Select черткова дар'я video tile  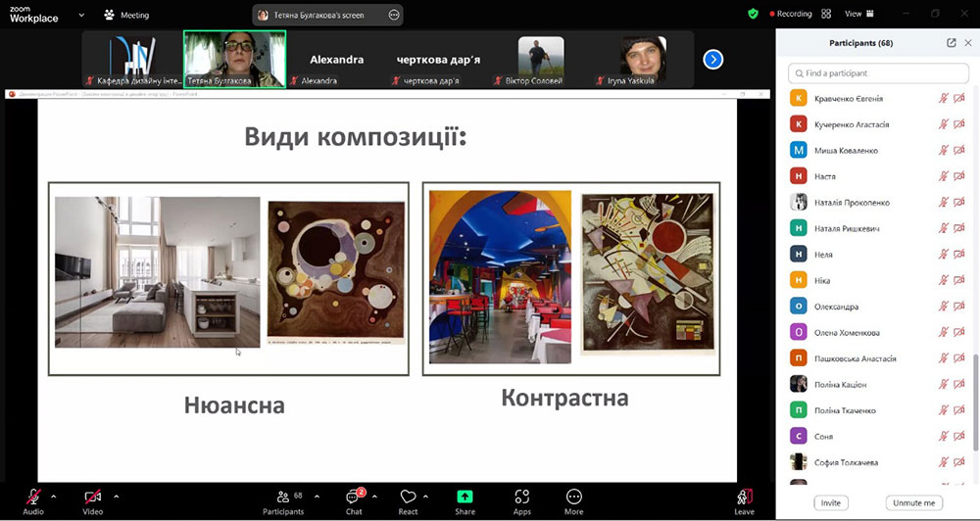(x=439, y=60)
